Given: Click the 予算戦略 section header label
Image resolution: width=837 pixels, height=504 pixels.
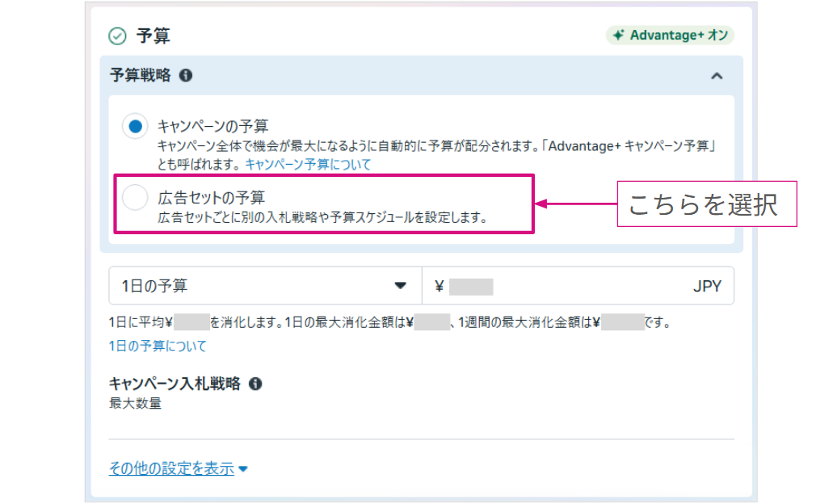Looking at the screenshot, I should tap(141, 75).
